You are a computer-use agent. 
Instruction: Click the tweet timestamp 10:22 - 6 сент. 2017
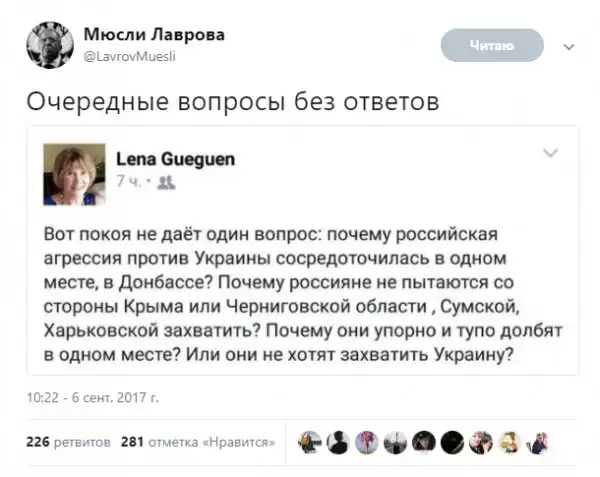(x=91, y=396)
